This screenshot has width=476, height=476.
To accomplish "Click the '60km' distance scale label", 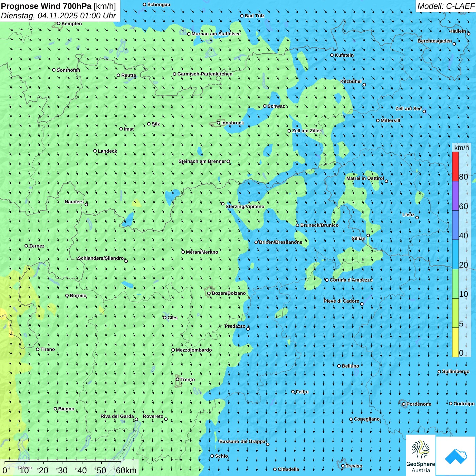I will (x=126, y=470).
